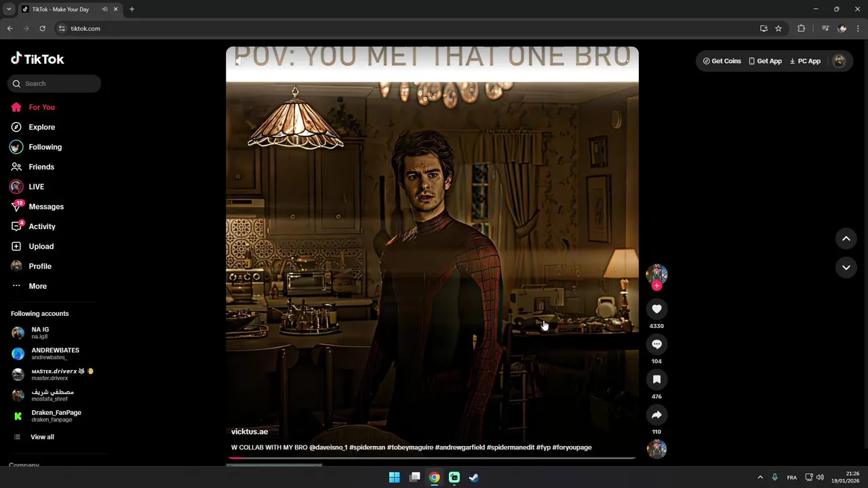Open Chrome extensions puzzle icon

point(802,28)
